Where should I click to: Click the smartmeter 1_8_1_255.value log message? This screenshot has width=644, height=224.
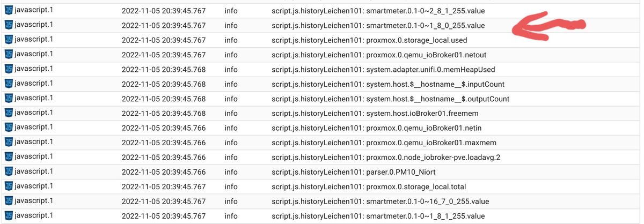pos(378,216)
